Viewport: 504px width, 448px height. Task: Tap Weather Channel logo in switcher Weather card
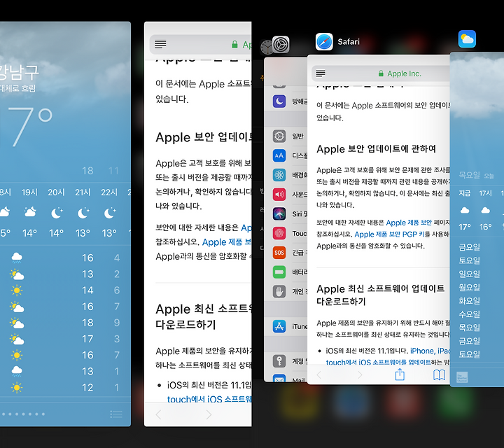pyautogui.click(x=462, y=377)
